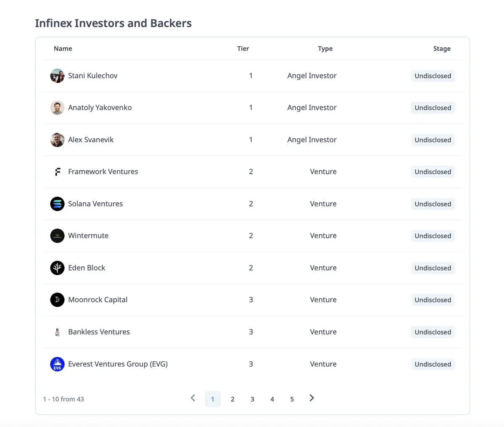Open Wintermute investor name
Viewport: 504px width, 427px height.
88,236
